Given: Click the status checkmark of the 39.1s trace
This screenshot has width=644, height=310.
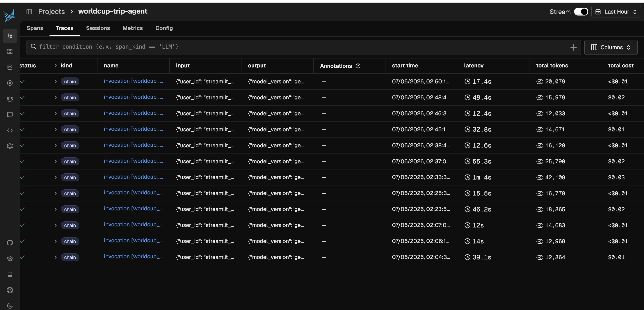Looking at the screenshot, I should (x=23, y=257).
